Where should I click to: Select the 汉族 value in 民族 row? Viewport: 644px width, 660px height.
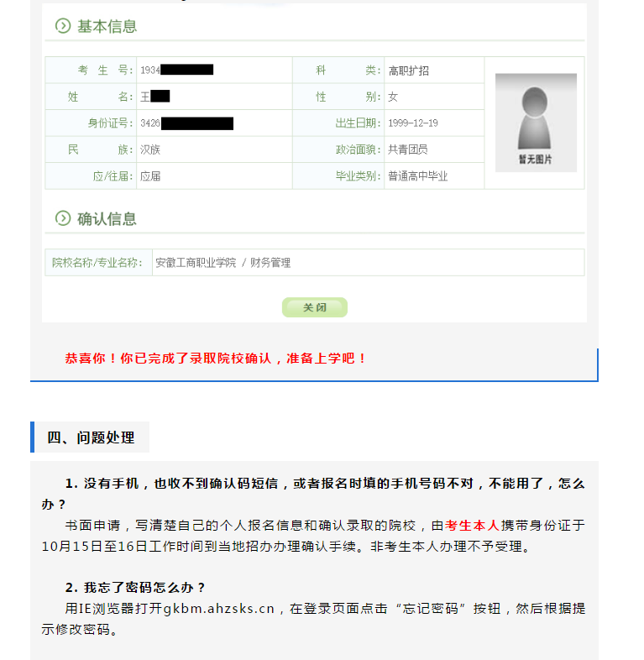[150, 149]
